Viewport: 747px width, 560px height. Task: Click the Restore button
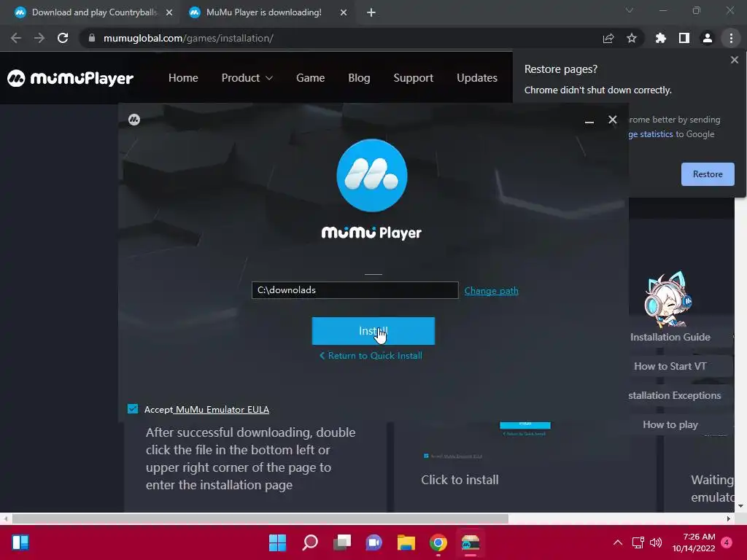tap(708, 174)
